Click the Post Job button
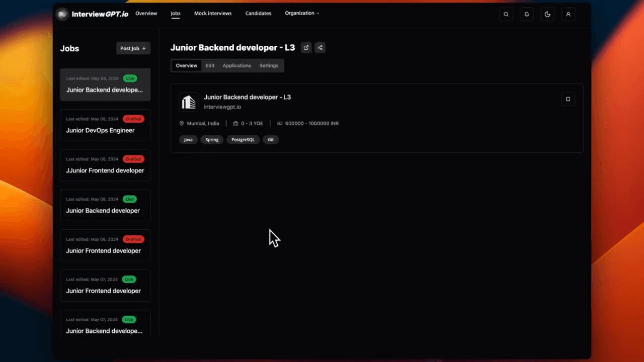Viewport: 644px width, 362px height. point(133,48)
